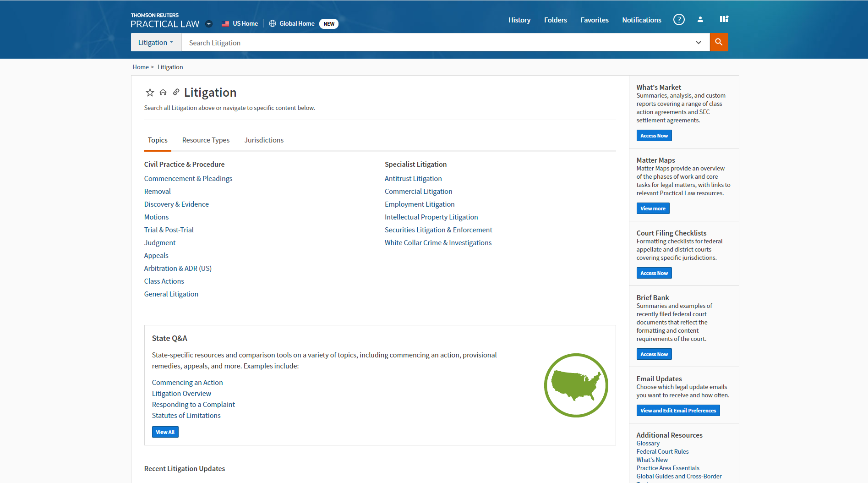Expand the search box history chevron
The height and width of the screenshot is (483, 868).
click(x=698, y=43)
